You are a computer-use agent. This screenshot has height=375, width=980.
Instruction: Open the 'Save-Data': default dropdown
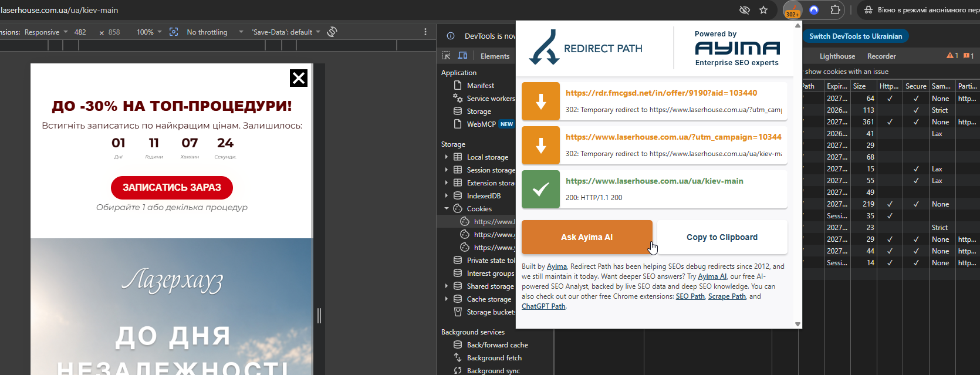[286, 32]
